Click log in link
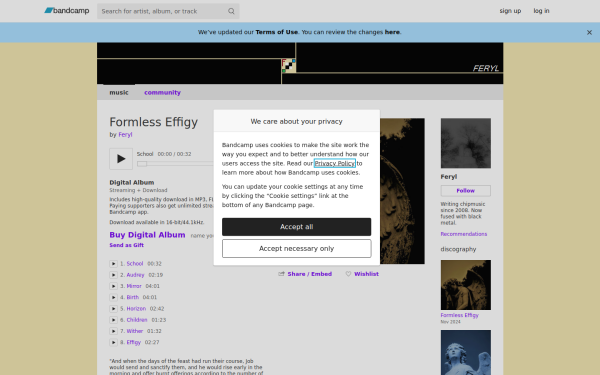Screen dimensions: 600x375 coord(541,11)
